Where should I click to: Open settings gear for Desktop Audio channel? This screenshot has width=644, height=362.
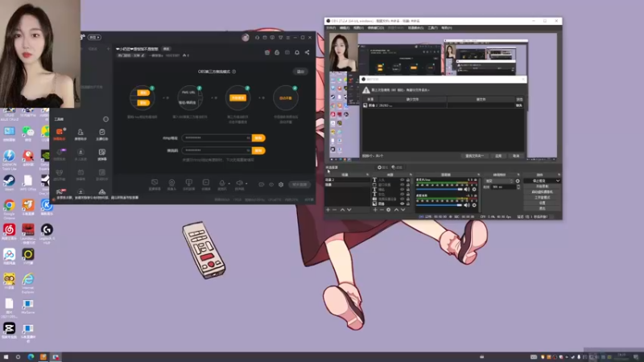(x=474, y=205)
